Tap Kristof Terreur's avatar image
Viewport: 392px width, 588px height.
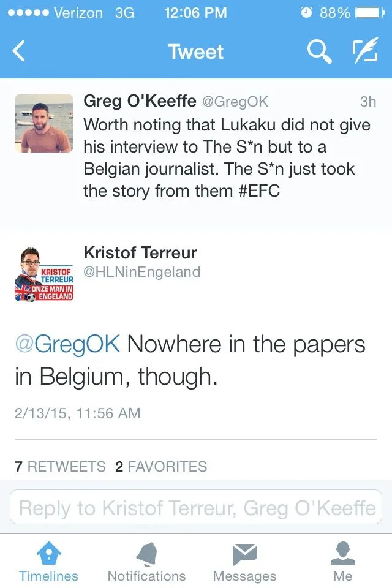click(43, 274)
